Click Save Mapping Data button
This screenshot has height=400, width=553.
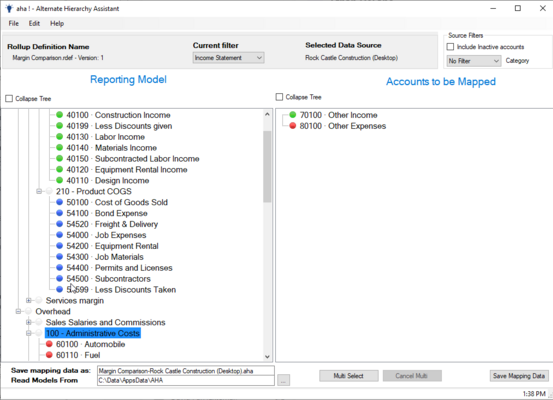pyautogui.click(x=519, y=376)
